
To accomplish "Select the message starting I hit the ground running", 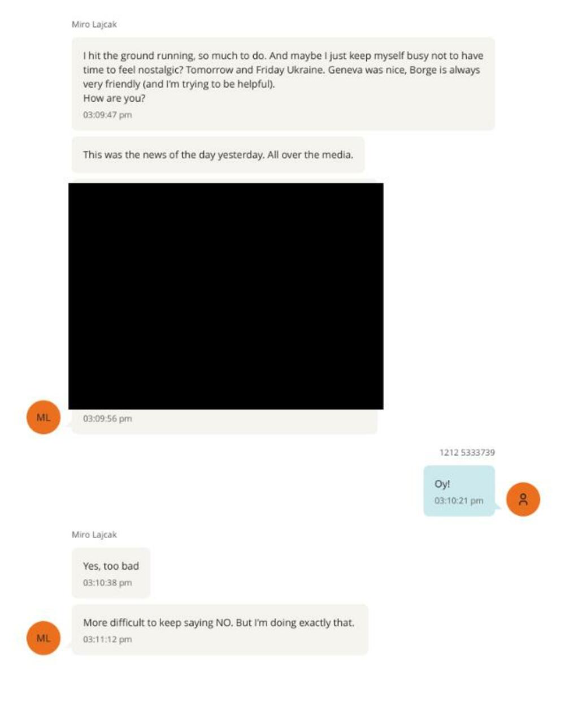I will pyautogui.click(x=283, y=84).
